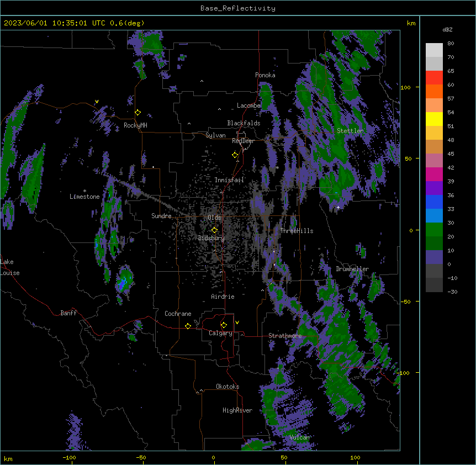The width and height of the screenshot is (476, 465).
Task: Pick the yellow legend swatch below 54 dBZ
Action: (x=434, y=119)
